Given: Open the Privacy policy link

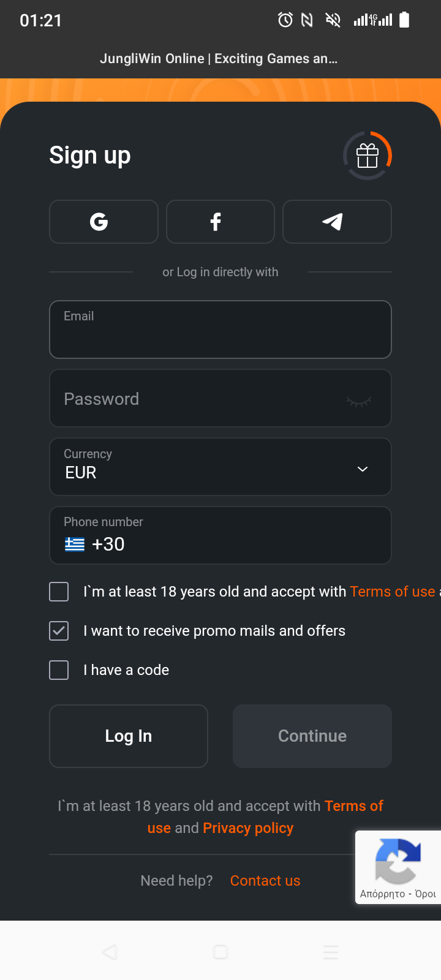Looking at the screenshot, I should pyautogui.click(x=248, y=828).
